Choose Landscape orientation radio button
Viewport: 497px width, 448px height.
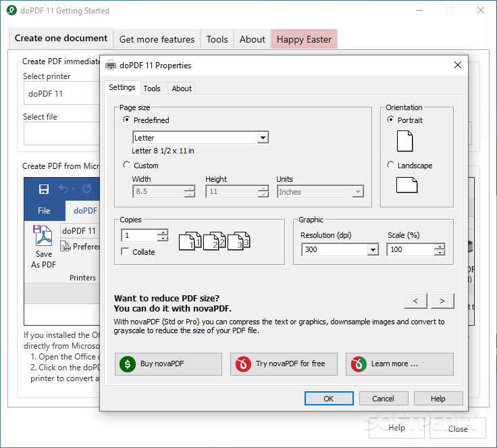[x=390, y=165]
